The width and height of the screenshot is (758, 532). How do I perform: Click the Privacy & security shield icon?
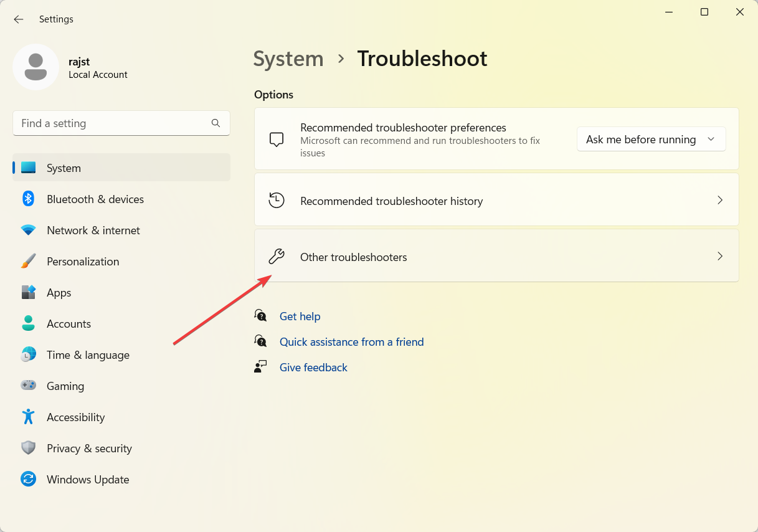click(x=28, y=448)
